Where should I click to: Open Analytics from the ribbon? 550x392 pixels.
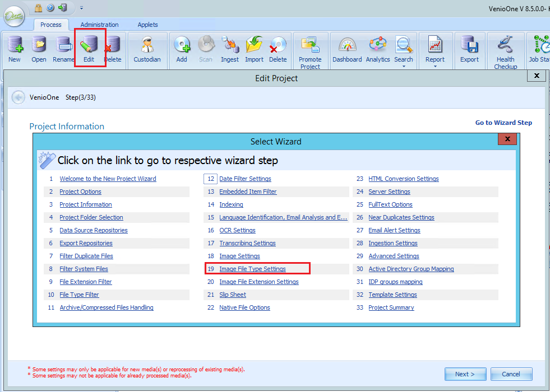tap(378, 44)
